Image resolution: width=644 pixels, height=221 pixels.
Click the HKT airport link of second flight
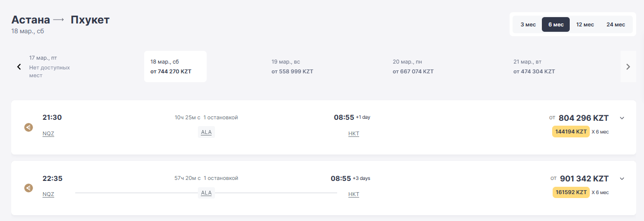click(x=354, y=194)
